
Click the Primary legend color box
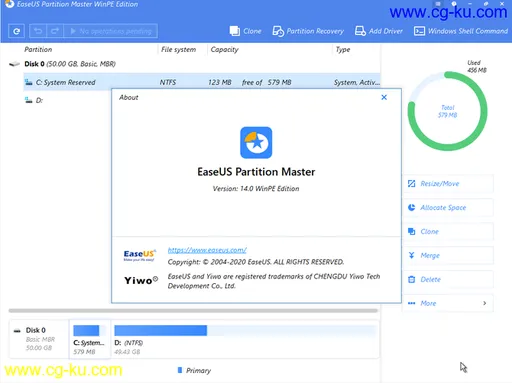[180, 370]
